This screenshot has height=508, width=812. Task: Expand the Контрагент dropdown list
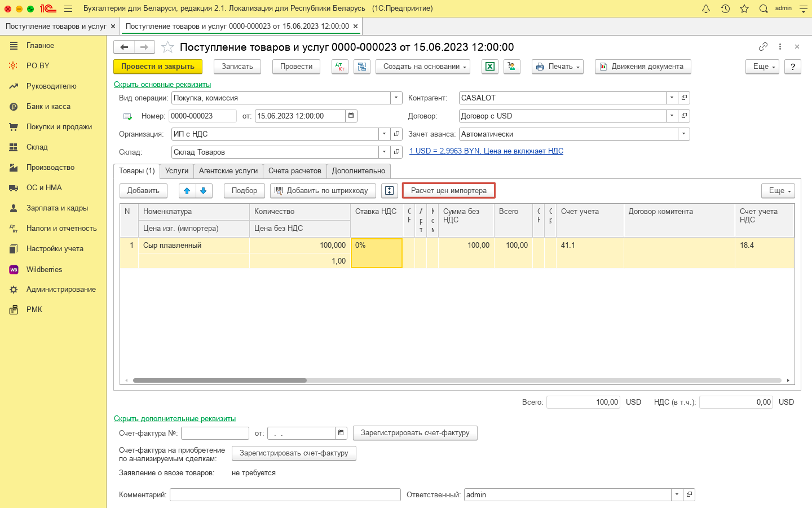point(672,98)
